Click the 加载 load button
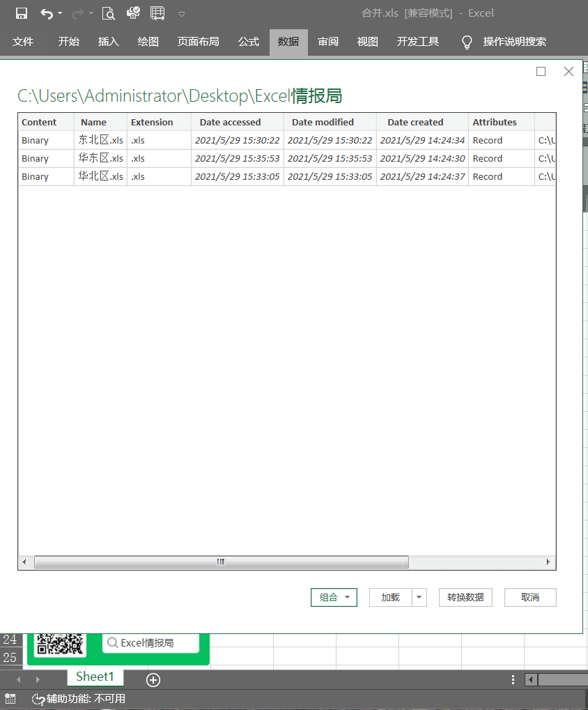Screen dimensions: 588x710 tap(390, 597)
